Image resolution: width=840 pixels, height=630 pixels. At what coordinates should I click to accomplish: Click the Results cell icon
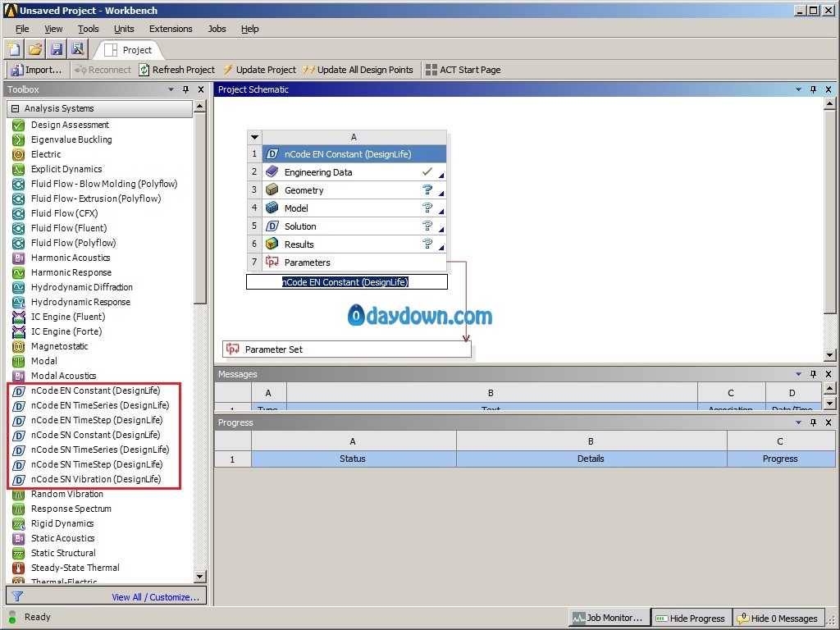click(x=272, y=244)
